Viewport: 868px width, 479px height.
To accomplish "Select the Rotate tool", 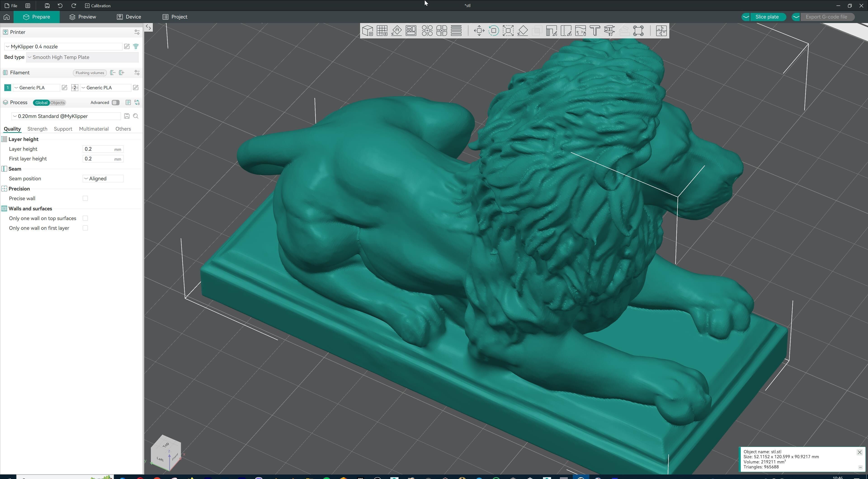I will pyautogui.click(x=494, y=31).
